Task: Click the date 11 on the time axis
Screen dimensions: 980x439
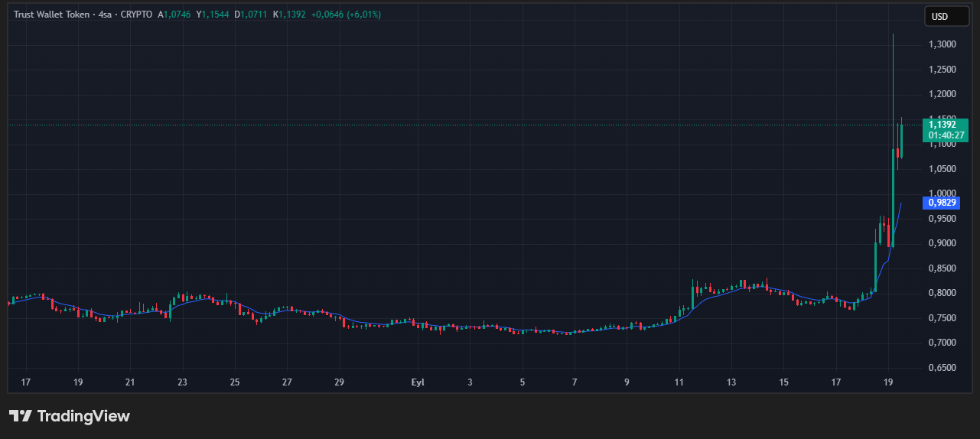Action: click(x=679, y=382)
